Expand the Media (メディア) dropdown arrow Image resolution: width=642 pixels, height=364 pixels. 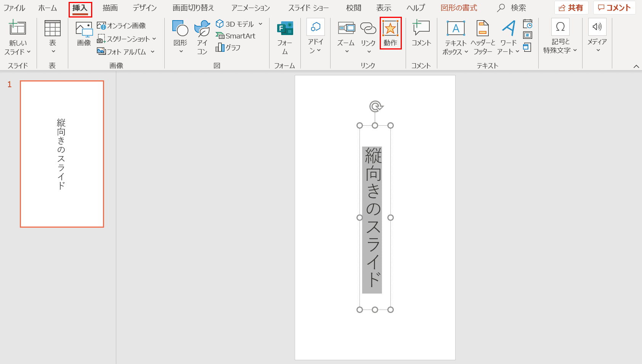(x=598, y=50)
